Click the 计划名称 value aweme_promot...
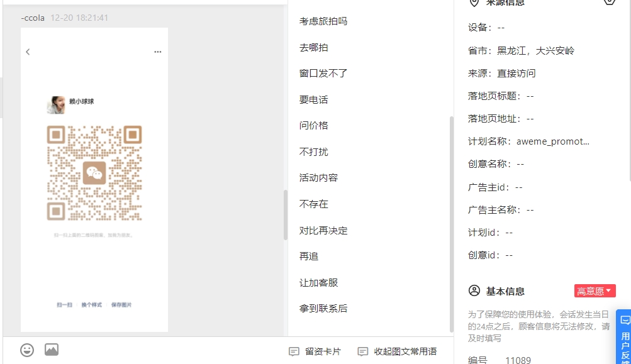The width and height of the screenshot is (631, 364). pyautogui.click(x=553, y=141)
